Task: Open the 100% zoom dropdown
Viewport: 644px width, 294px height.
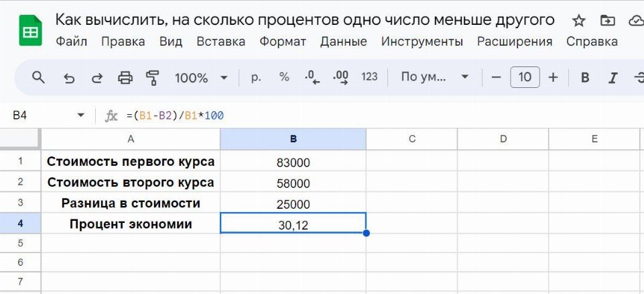Action: point(201,77)
